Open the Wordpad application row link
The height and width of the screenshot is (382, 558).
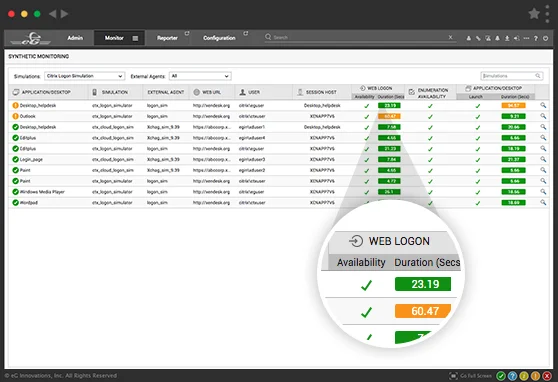click(28, 203)
